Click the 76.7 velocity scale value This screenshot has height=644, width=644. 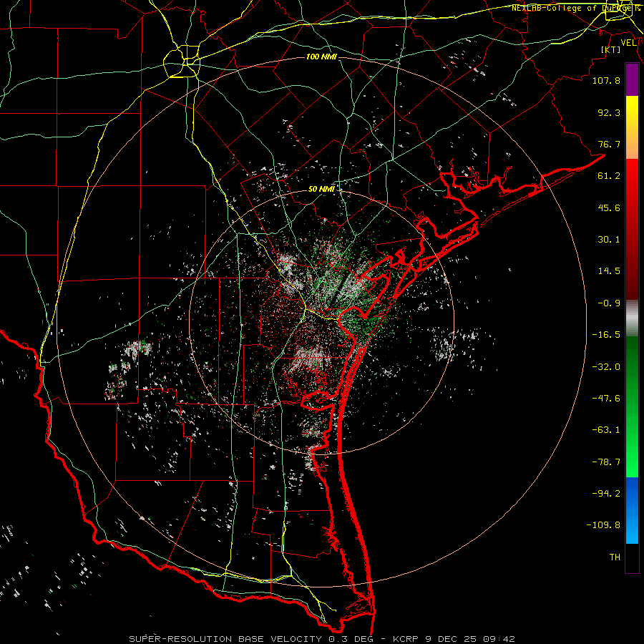pos(609,144)
